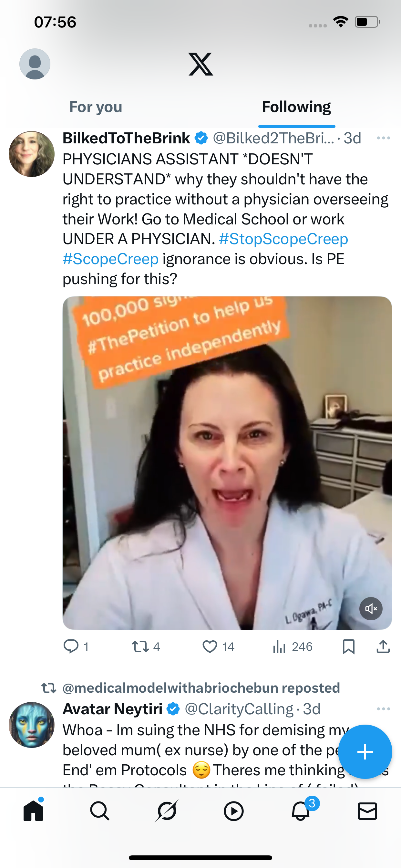Share the BilkedToTheBrink post
Image resolution: width=401 pixels, height=868 pixels.
pyautogui.click(x=383, y=646)
